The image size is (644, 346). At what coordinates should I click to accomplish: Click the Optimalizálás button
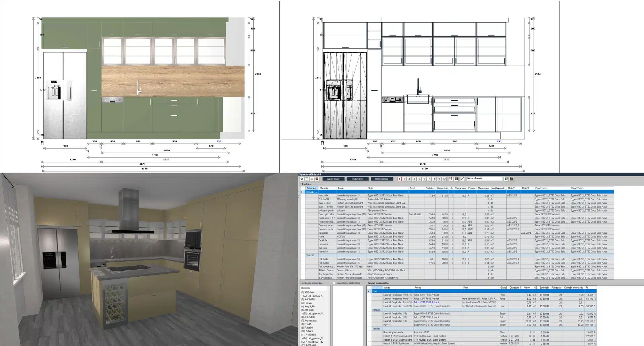pos(381,179)
